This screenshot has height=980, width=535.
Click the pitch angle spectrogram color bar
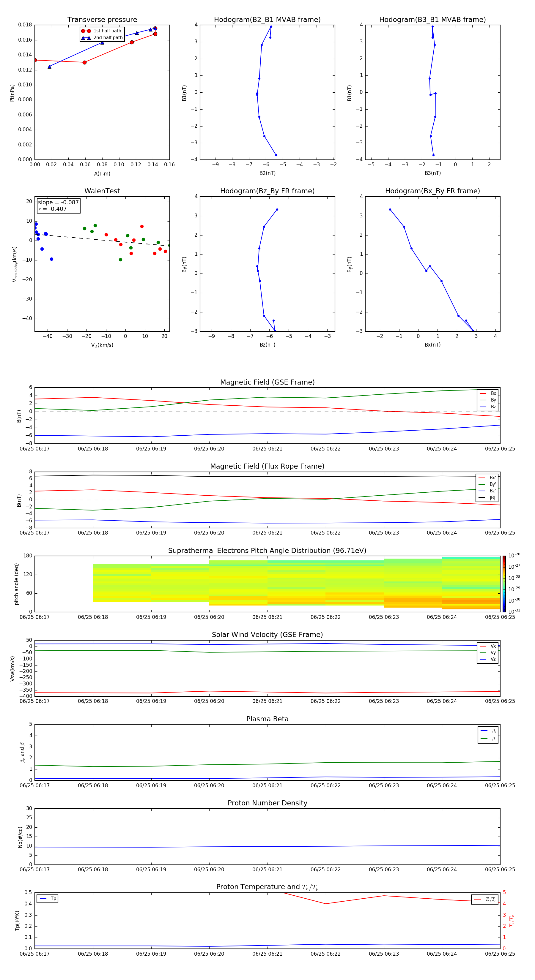(x=504, y=584)
